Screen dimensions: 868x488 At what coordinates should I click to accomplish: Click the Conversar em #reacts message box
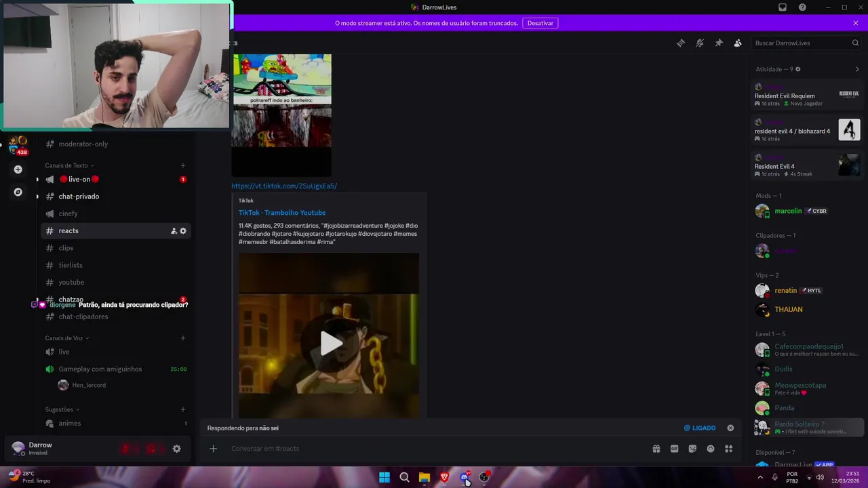[x=434, y=449]
